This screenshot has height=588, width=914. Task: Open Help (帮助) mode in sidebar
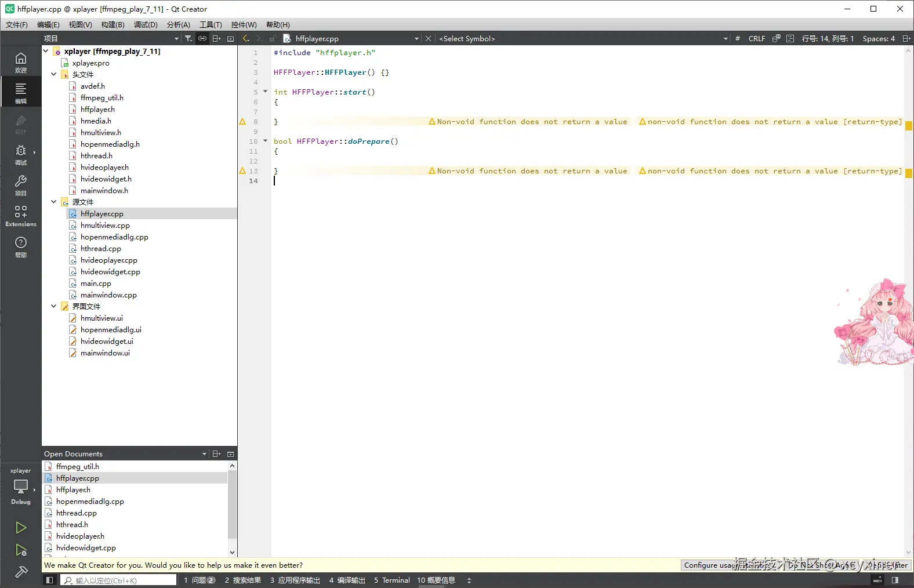[x=20, y=246]
